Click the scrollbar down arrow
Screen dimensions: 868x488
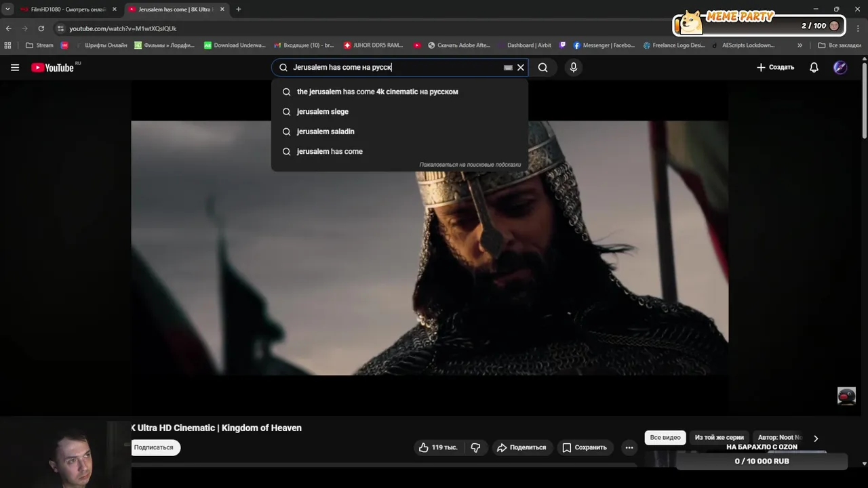point(865,464)
